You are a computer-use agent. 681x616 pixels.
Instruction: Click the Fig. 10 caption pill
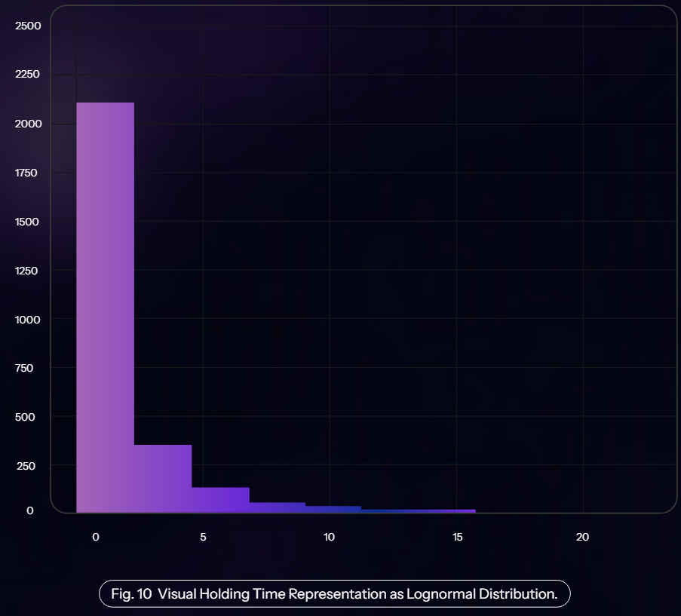coord(334,593)
